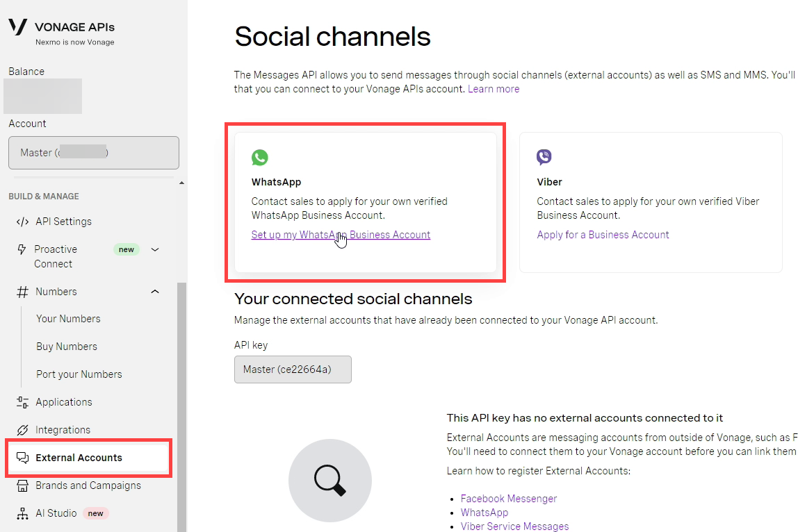Viewport: 798px width, 532px height.
Task: Click the Learn more link
Action: [494, 89]
